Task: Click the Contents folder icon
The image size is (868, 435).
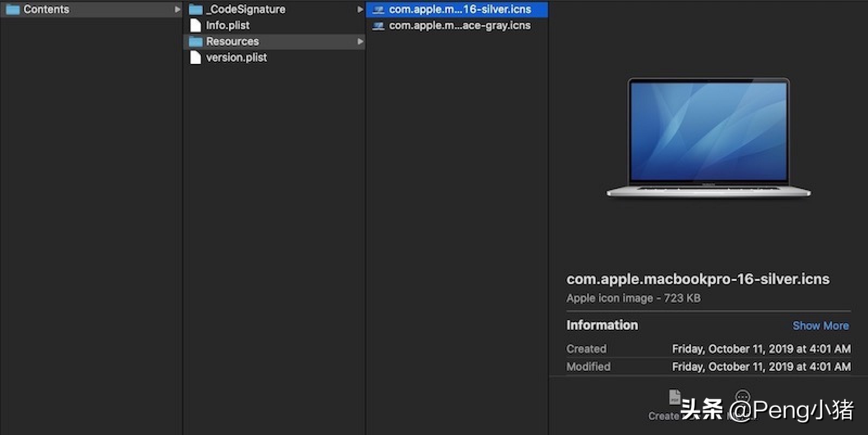Action: coord(12,9)
